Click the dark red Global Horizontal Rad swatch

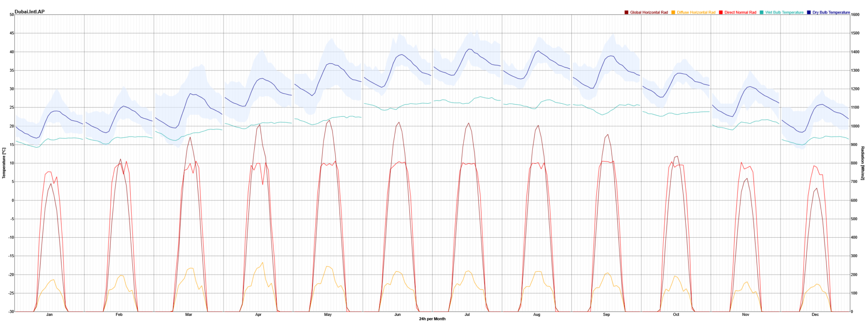[x=626, y=12]
